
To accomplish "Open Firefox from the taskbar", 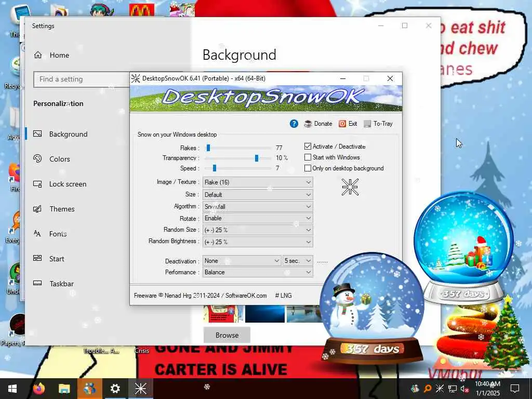I will pyautogui.click(x=38, y=389).
